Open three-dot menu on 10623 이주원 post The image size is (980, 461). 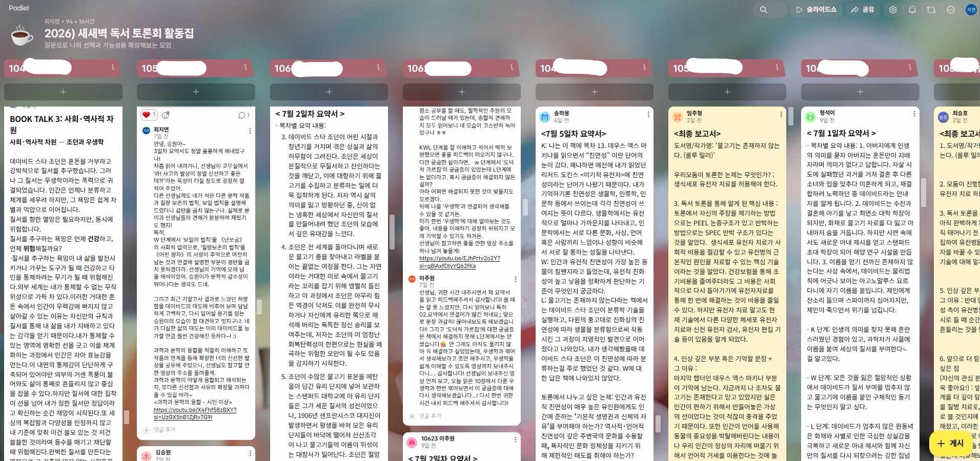click(x=516, y=439)
